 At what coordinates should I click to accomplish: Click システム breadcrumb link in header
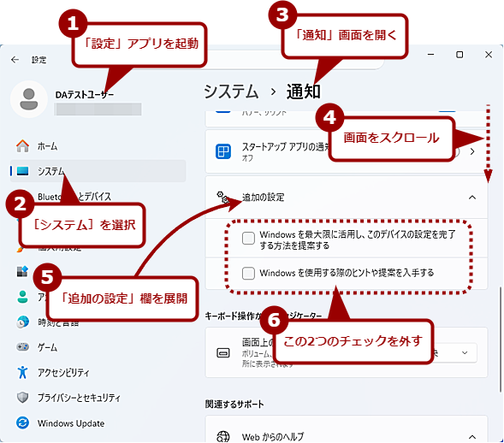pyautogui.click(x=231, y=92)
